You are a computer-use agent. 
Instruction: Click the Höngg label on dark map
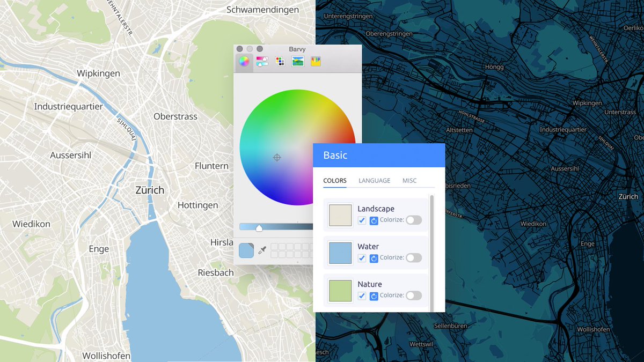click(494, 67)
